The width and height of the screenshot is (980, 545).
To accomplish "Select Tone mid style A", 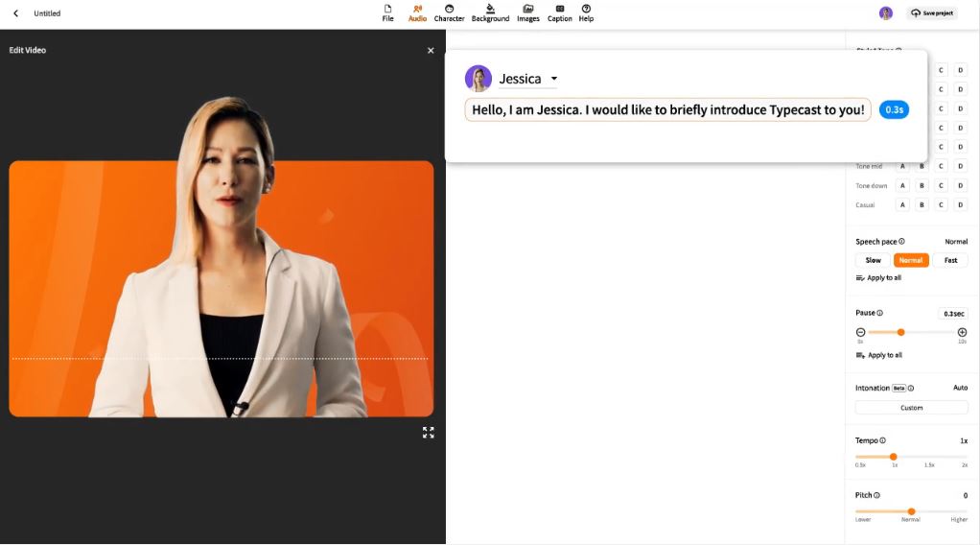I will [902, 166].
